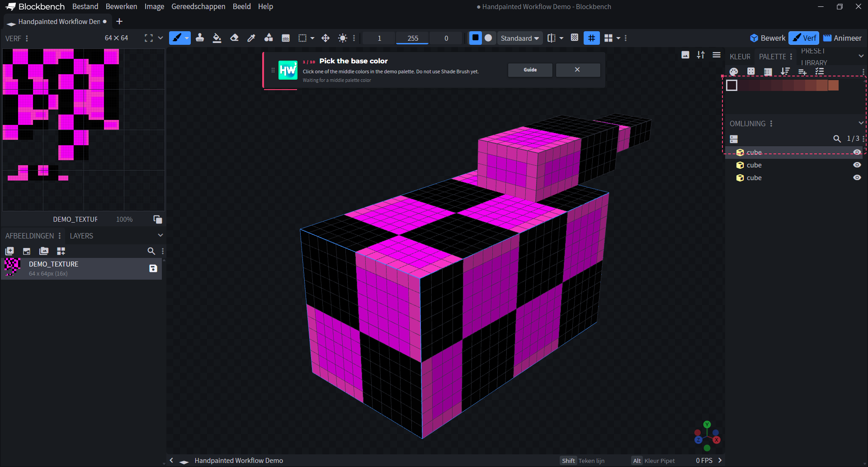Choose the Gradient tool
Viewport: 868px width, 467px height.
tap(286, 38)
